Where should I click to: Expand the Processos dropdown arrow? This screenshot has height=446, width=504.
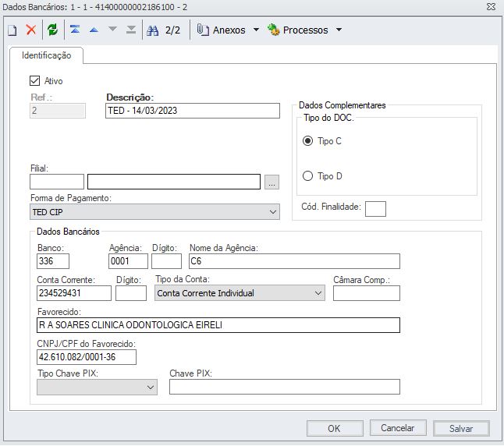[339, 30]
